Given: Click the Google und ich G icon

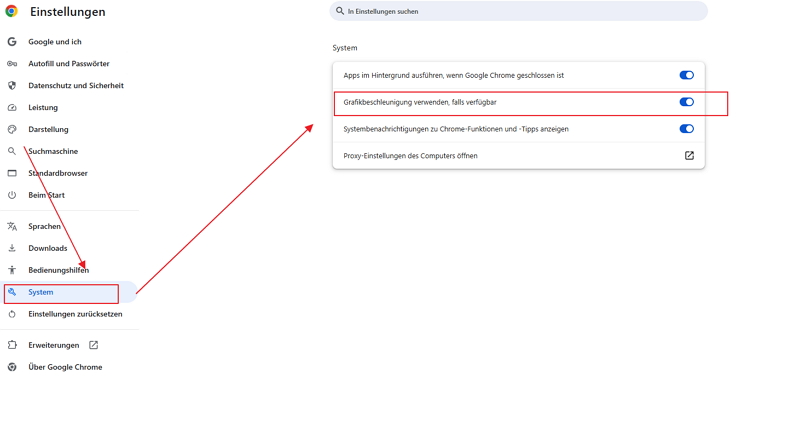Looking at the screenshot, I should tap(12, 42).
